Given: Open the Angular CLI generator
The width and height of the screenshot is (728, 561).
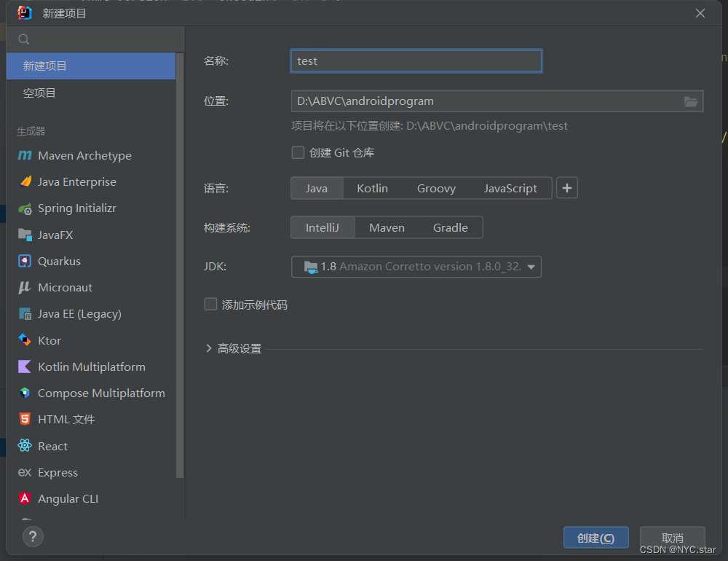Looking at the screenshot, I should [67, 498].
